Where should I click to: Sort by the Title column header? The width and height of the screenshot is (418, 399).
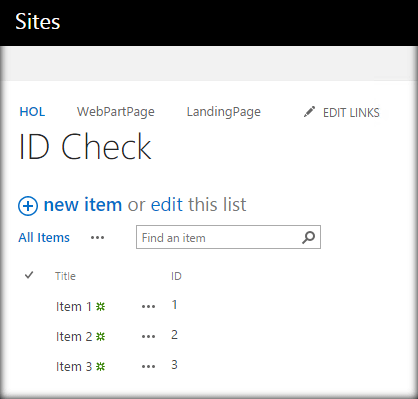(x=65, y=276)
